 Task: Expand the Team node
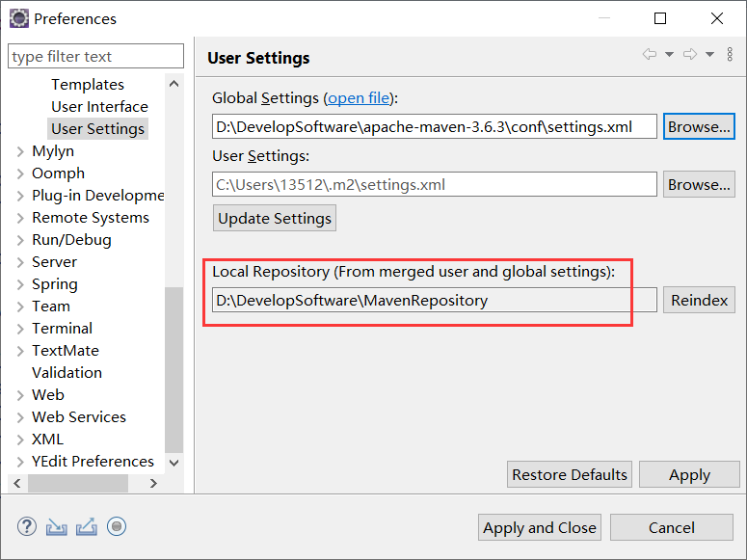click(x=20, y=307)
